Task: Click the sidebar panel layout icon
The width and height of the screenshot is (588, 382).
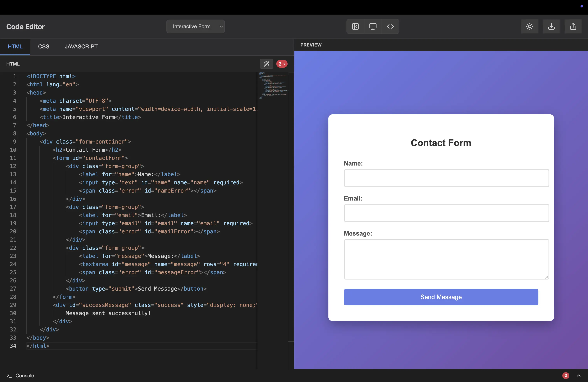Action: coord(355,26)
